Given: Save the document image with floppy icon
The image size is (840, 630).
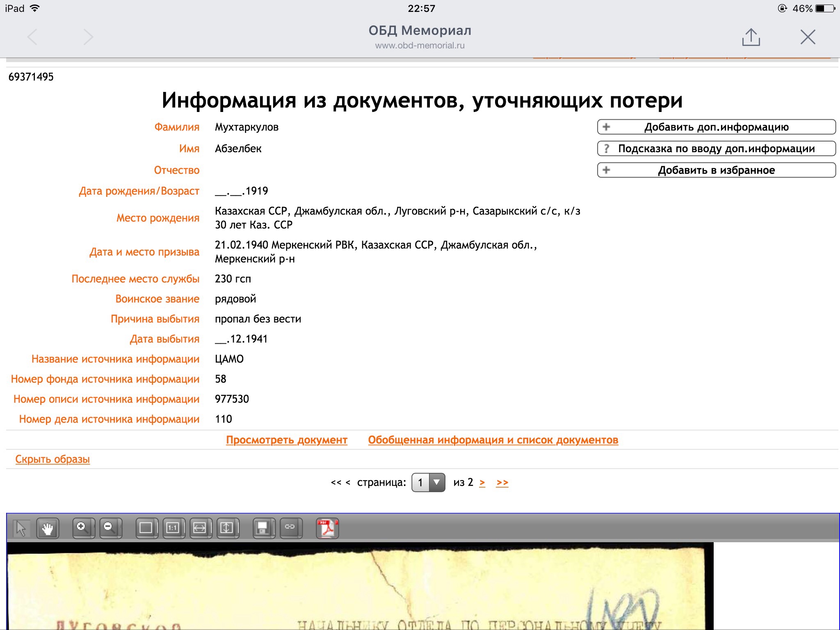Looking at the screenshot, I should pos(264,528).
